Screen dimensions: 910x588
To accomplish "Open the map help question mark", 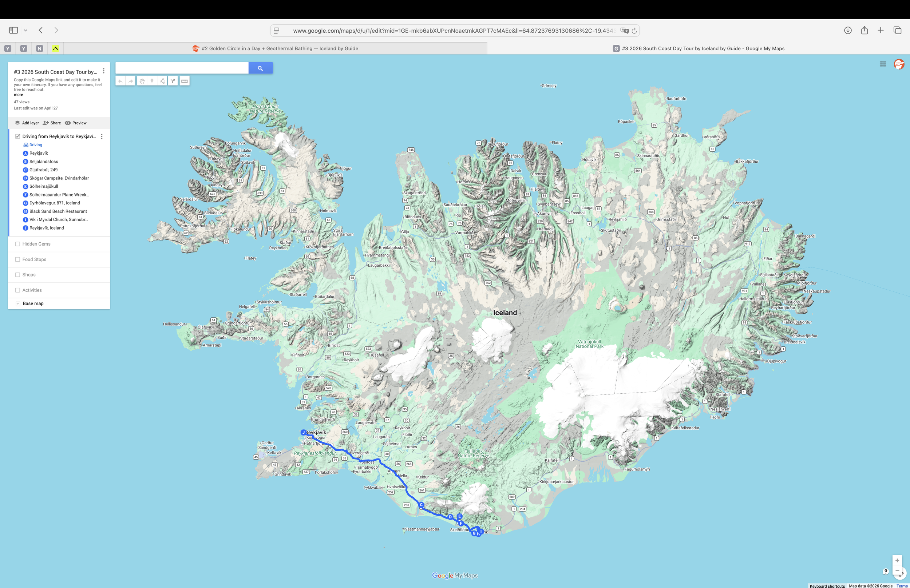I will pos(886,572).
